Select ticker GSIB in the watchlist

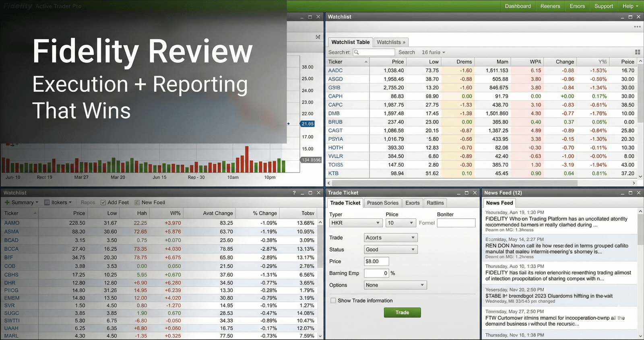pyautogui.click(x=334, y=87)
